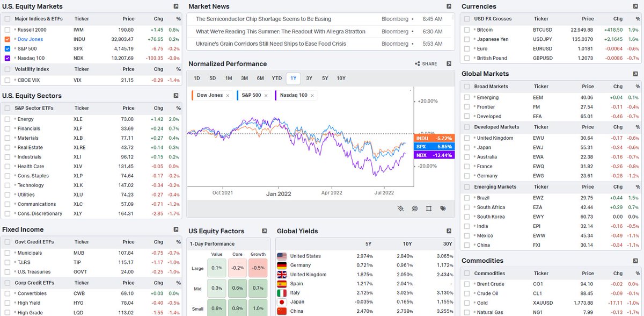Image resolution: width=644 pixels, height=316 pixels.
Task: Click the Germany flag in Global Yields
Action: pos(282,265)
